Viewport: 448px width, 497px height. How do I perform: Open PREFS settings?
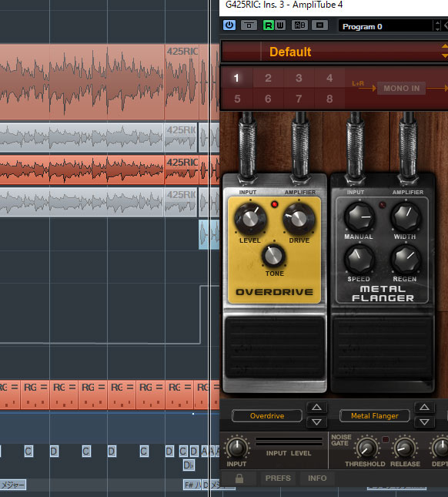coord(278,478)
